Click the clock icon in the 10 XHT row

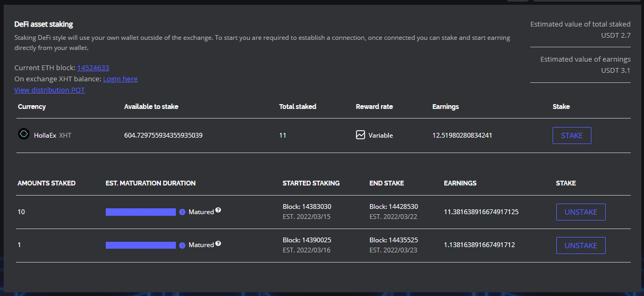182,212
